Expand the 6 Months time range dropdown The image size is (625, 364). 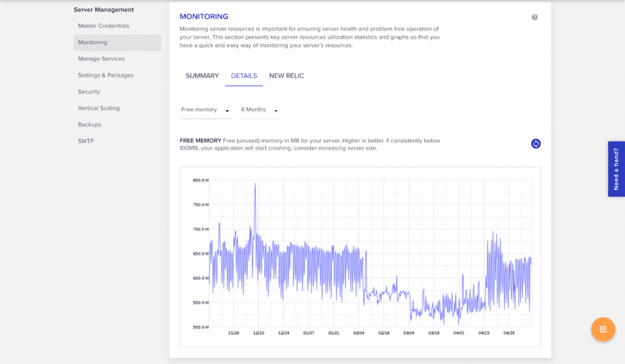[x=259, y=110]
